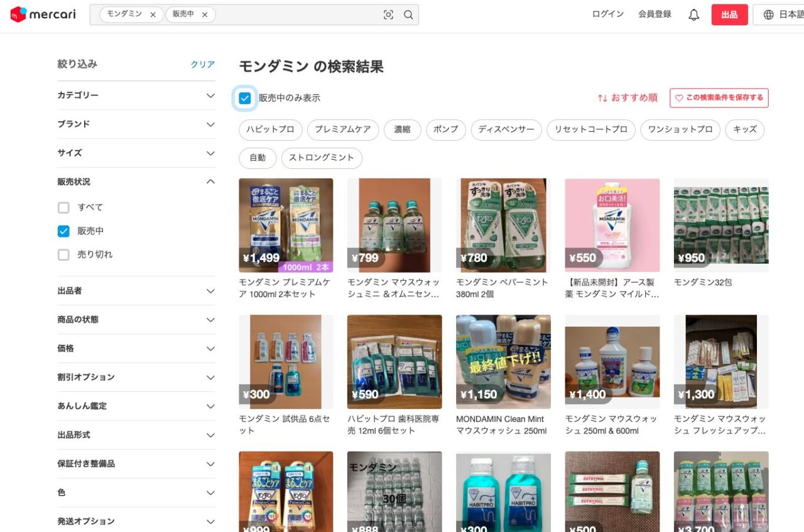Expand the ブランド filter section
Viewport: 804px width, 532px height.
pos(210,124)
